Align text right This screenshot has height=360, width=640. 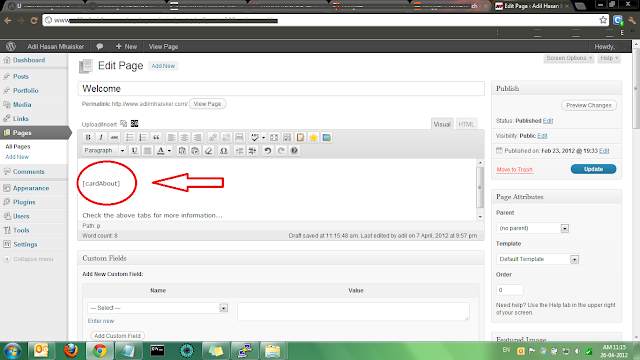(x=198, y=138)
